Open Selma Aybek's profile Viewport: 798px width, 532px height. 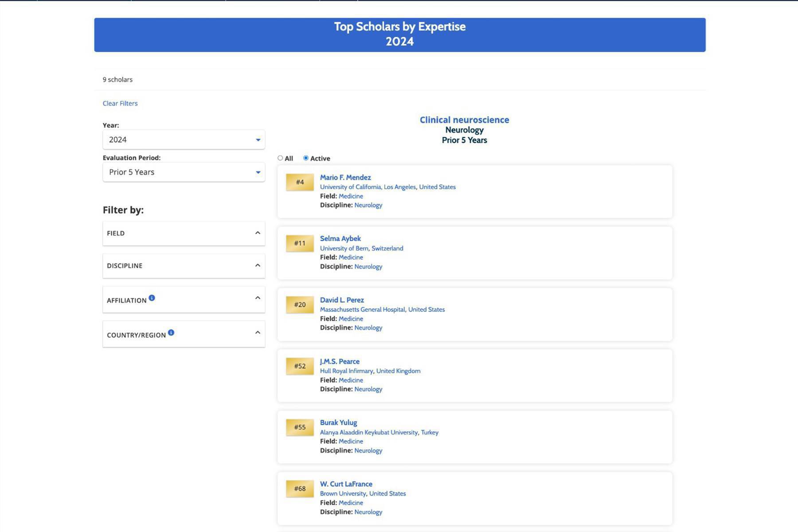click(340, 239)
